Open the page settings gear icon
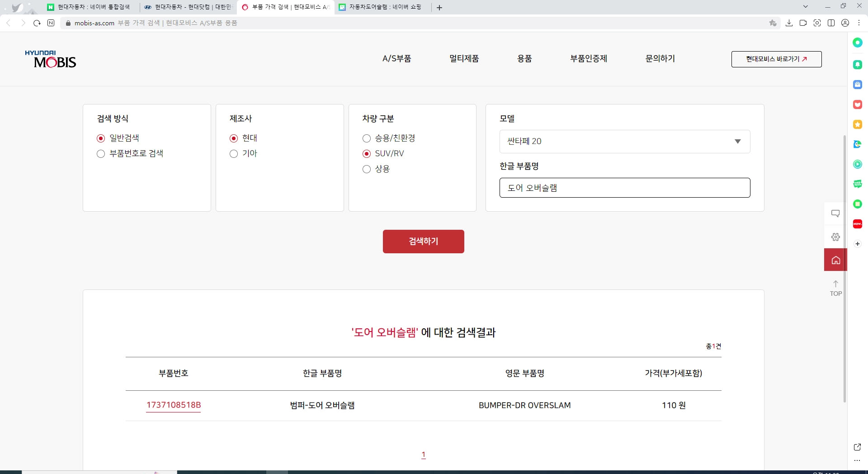The image size is (868, 474). 835,237
